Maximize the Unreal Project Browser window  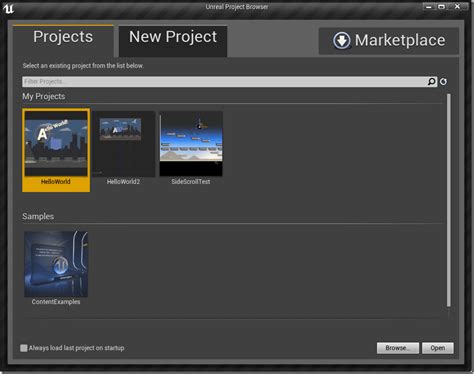[441, 7]
